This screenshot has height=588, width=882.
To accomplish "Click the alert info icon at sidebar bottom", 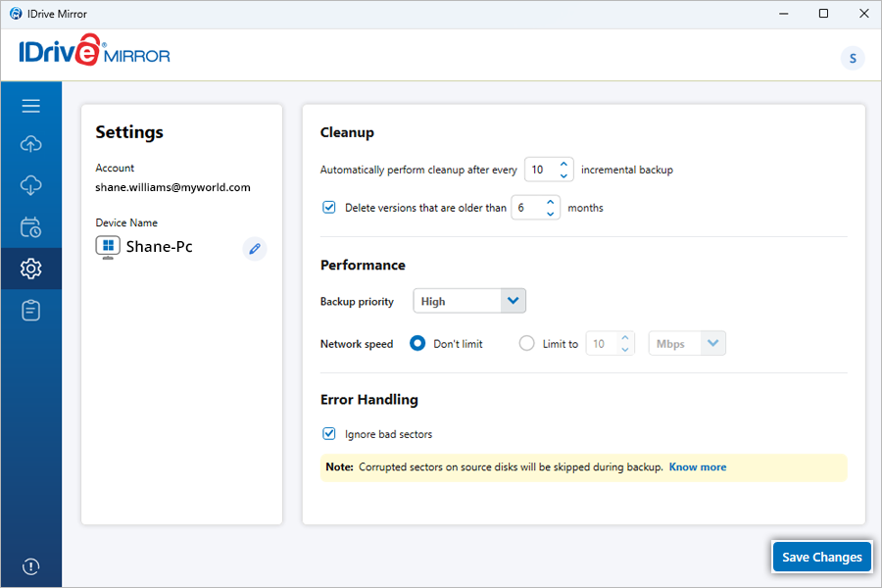I will (x=30, y=566).
